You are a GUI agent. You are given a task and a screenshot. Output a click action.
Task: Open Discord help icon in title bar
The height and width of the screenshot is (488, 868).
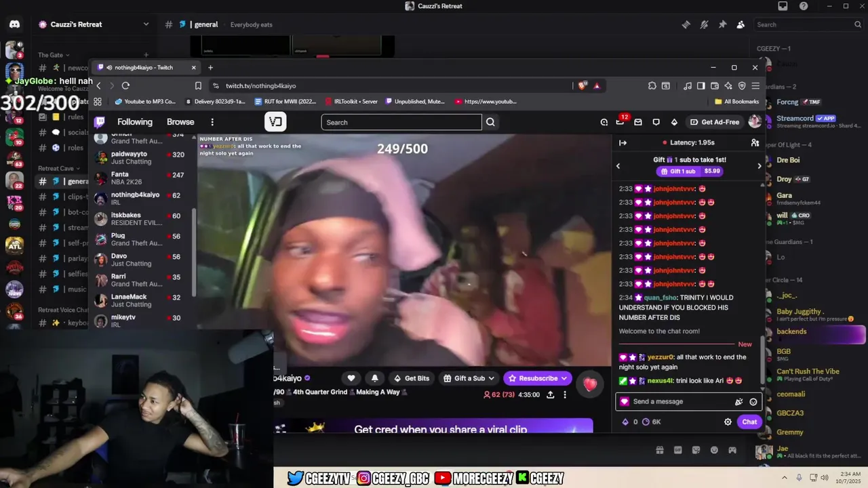(x=804, y=6)
